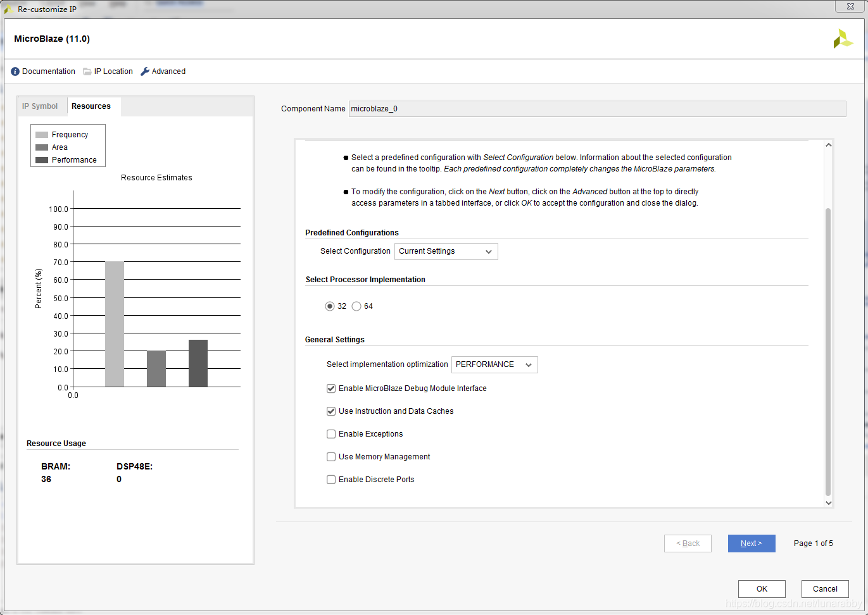Close the Re-customize IP window
868x615 pixels.
point(850,6)
